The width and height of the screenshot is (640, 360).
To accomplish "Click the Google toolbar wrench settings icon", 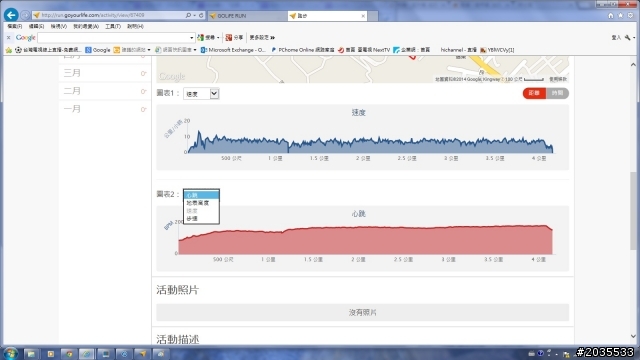I will (628, 38).
